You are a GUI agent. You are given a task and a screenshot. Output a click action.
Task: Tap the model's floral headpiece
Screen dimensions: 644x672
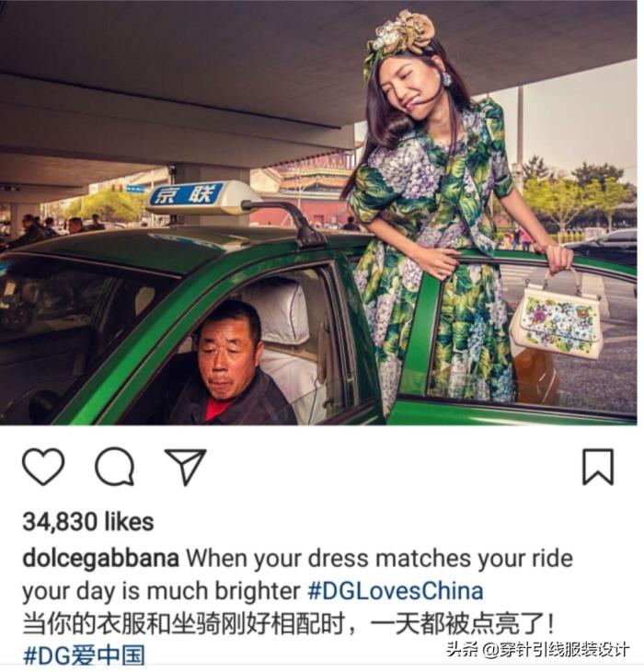398,39
